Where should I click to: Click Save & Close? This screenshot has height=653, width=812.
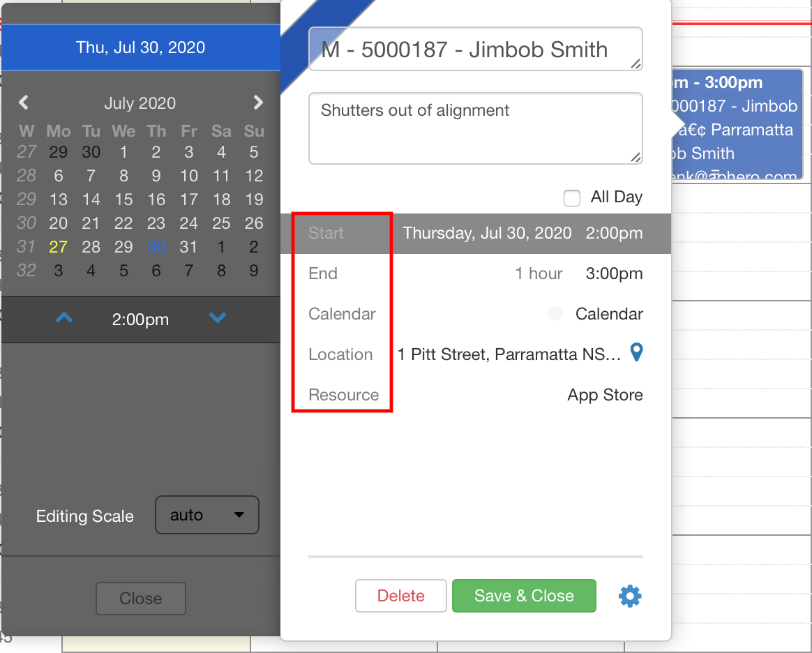(524, 596)
